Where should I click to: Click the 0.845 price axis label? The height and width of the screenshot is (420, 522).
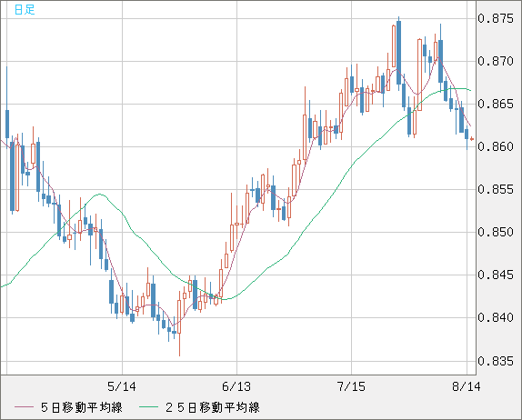pos(496,275)
